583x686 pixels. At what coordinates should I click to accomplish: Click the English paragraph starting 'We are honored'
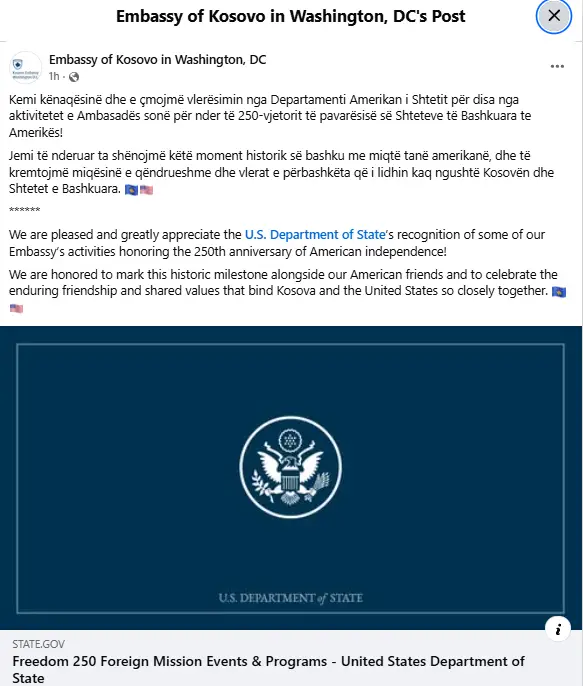pos(287,291)
